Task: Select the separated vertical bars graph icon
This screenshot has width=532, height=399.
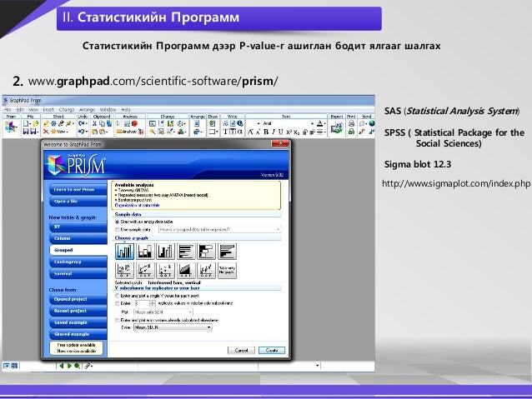Action: [x=166, y=252]
